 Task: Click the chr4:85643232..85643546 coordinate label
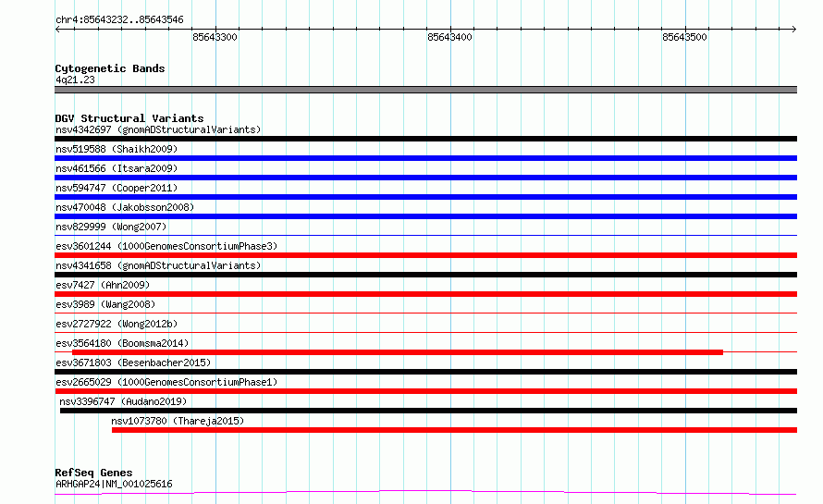pyautogui.click(x=119, y=19)
